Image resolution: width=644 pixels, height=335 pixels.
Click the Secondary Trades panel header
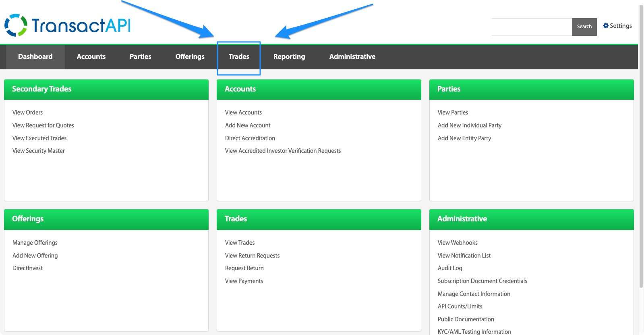pyautogui.click(x=106, y=89)
